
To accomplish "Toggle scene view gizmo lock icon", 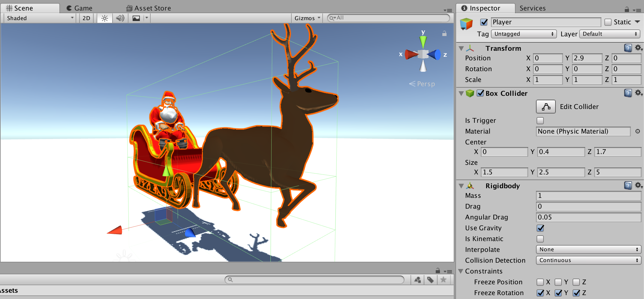I will [x=444, y=34].
